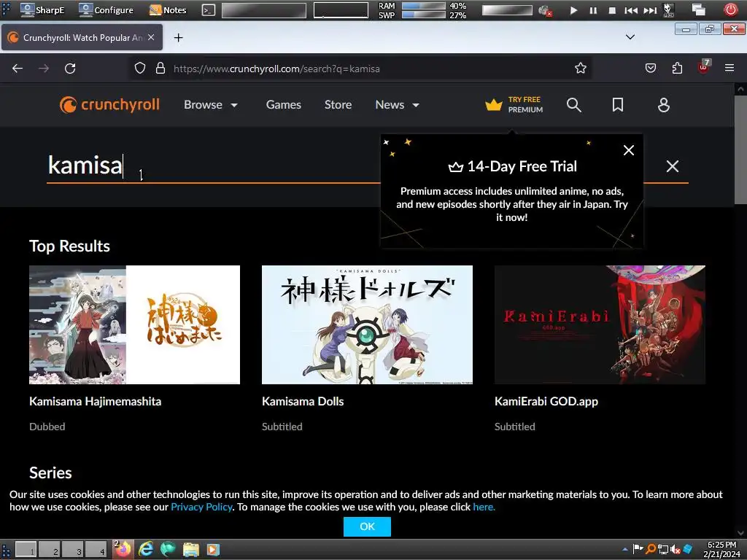
Task: Click the muted speaker tray icon
Action: click(675, 550)
